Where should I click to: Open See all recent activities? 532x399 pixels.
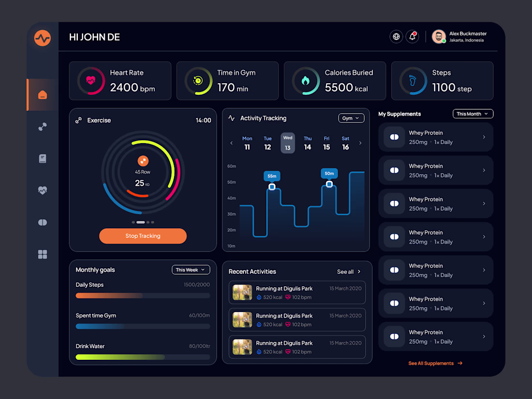click(349, 272)
